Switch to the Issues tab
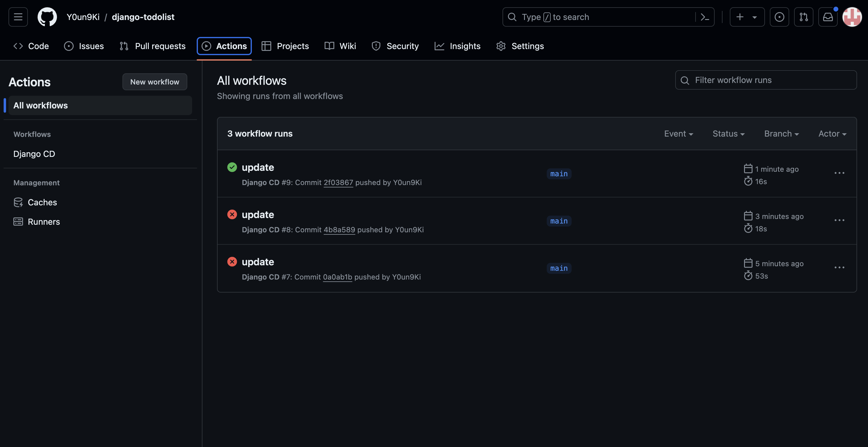Viewport: 868px width, 447px height. [x=84, y=46]
